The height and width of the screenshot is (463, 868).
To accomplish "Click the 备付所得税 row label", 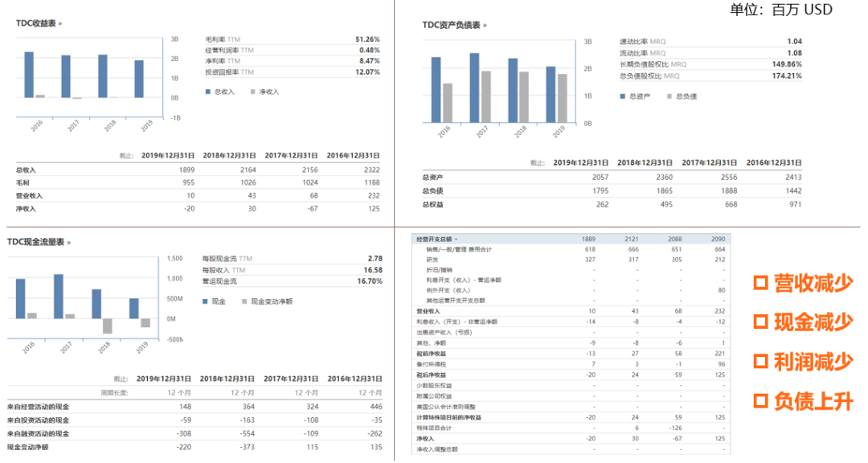I will point(432,364).
